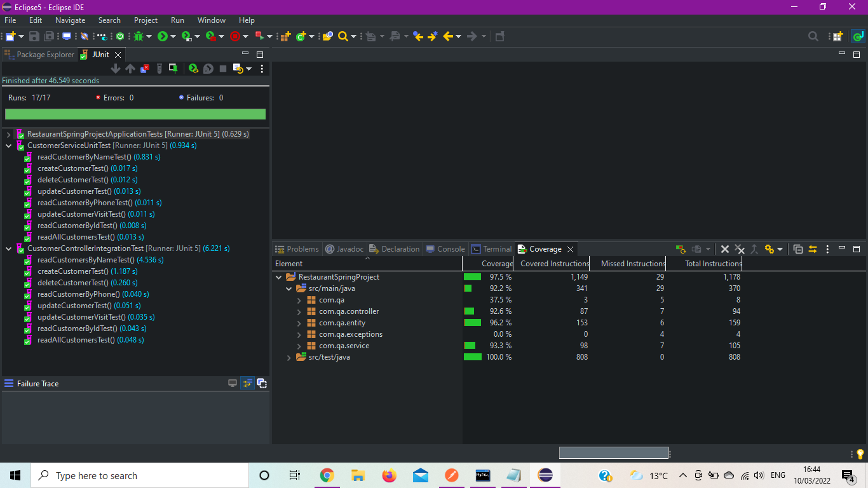This screenshot has width=868, height=488.
Task: Open Google Chrome from the taskbar
Action: point(327,475)
